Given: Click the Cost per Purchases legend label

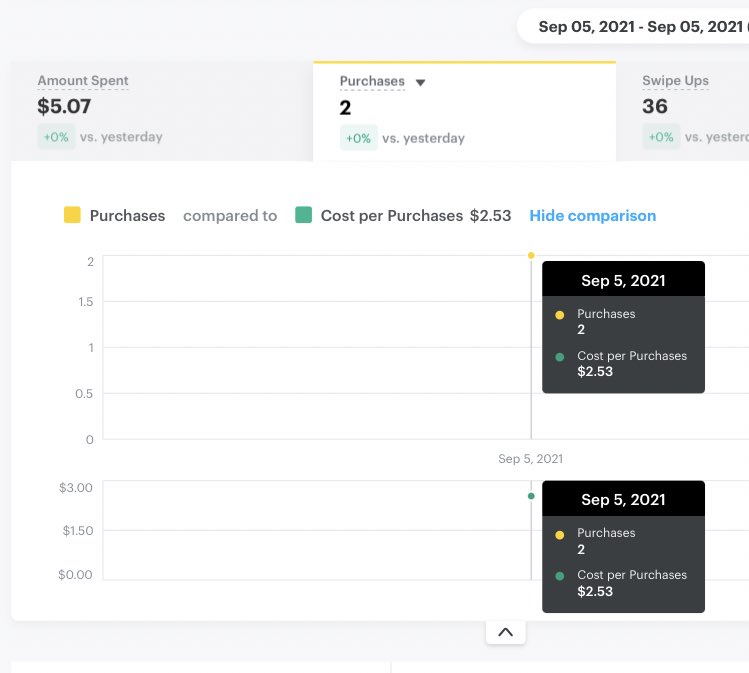Looking at the screenshot, I should [392, 215].
